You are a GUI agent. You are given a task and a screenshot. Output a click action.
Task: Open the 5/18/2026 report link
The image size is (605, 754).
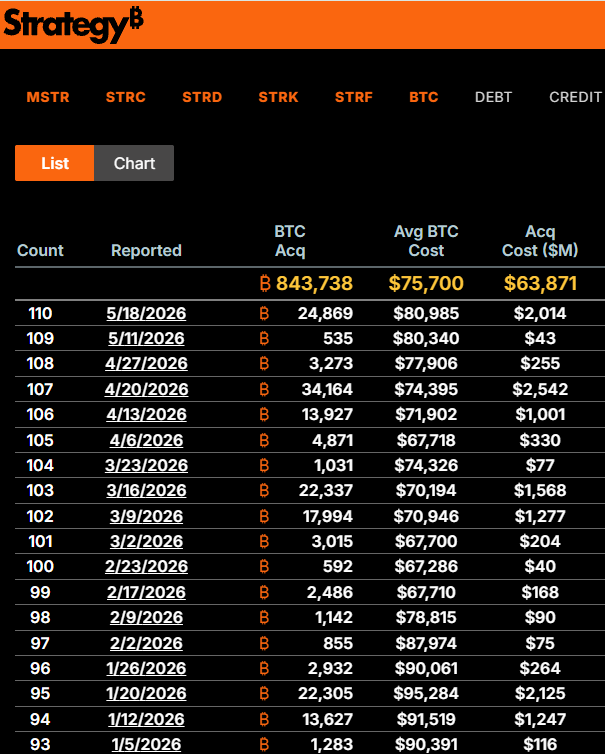[x=146, y=314]
